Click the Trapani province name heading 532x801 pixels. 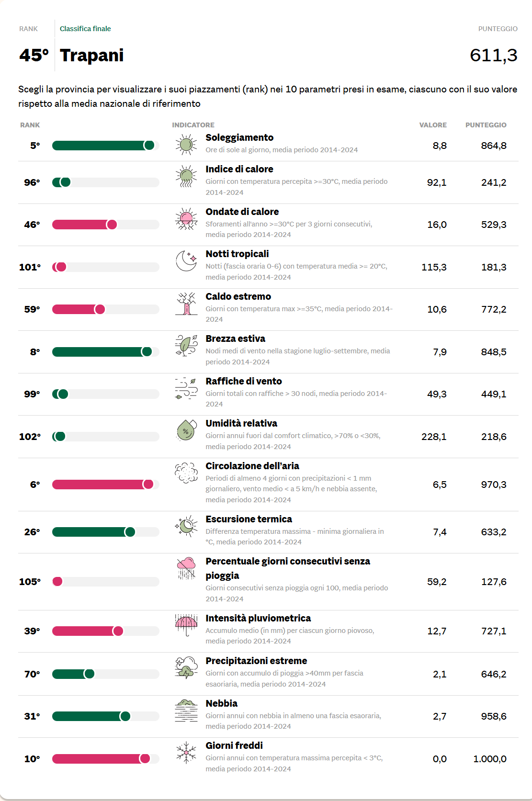91,55
